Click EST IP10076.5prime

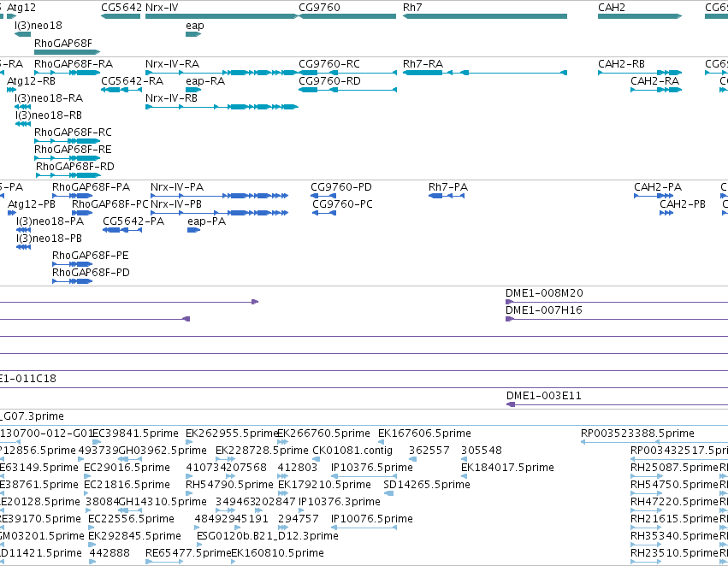point(372,519)
